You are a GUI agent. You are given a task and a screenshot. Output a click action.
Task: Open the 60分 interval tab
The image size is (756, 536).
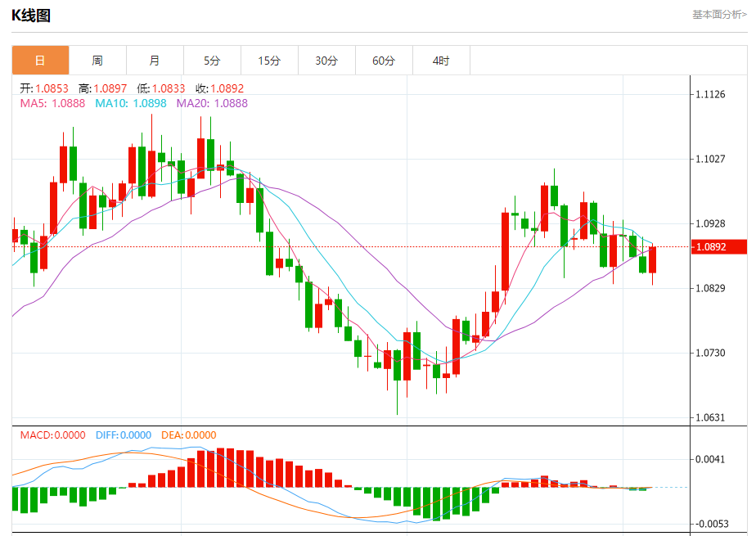pyautogui.click(x=384, y=61)
